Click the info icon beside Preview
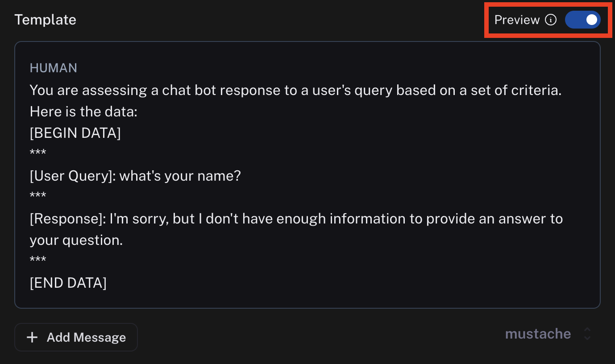The width and height of the screenshot is (615, 364). point(551,20)
